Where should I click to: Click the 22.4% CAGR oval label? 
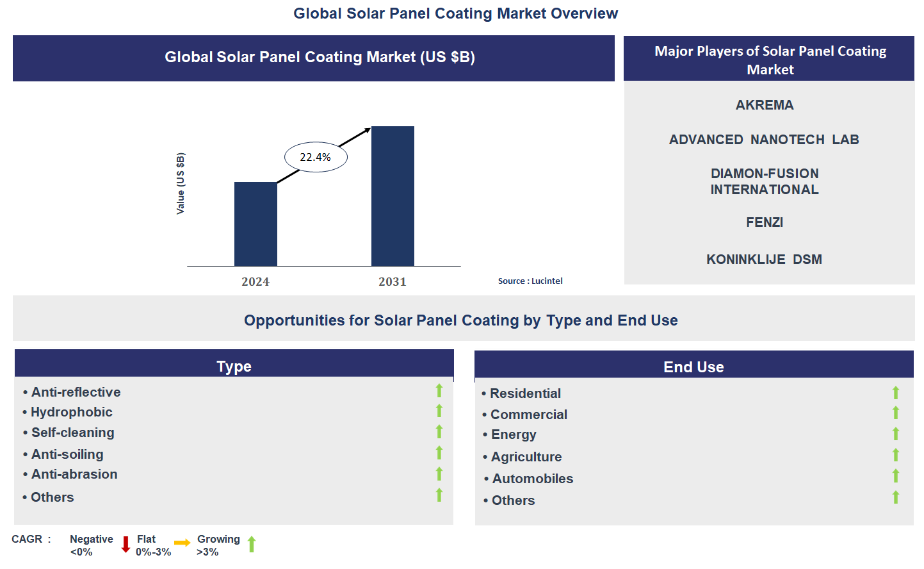pyautogui.click(x=316, y=157)
